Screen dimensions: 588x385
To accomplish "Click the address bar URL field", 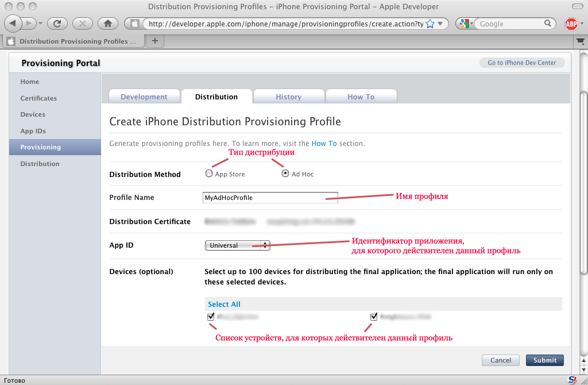I will coord(286,24).
